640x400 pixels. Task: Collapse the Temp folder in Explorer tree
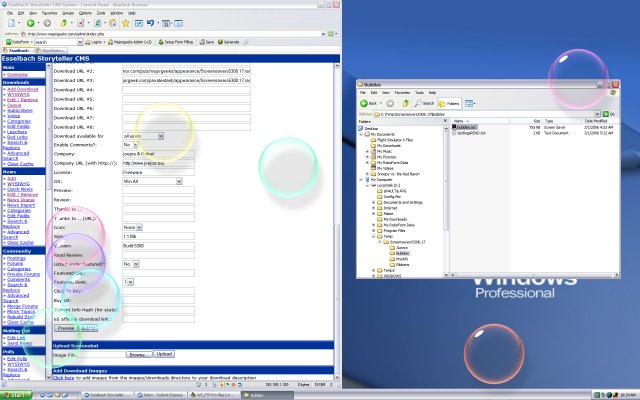click(373, 236)
